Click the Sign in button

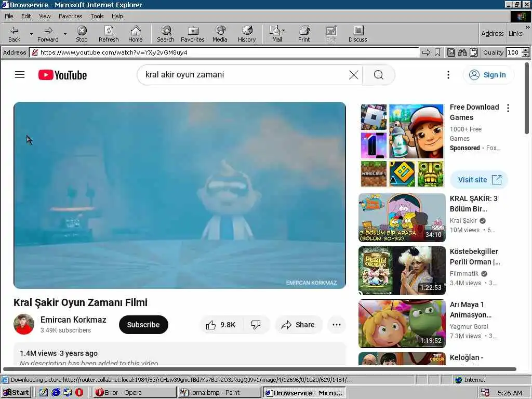[488, 75]
